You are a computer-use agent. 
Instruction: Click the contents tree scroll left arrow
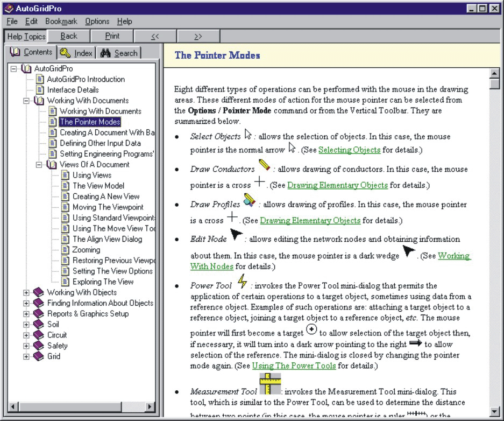tap(13, 406)
